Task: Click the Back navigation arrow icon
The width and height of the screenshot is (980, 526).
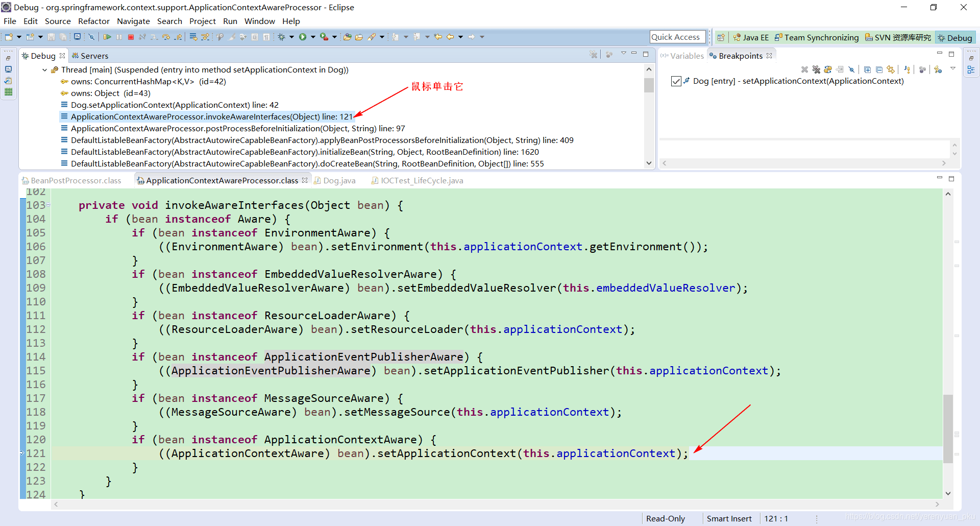Action: (450, 37)
